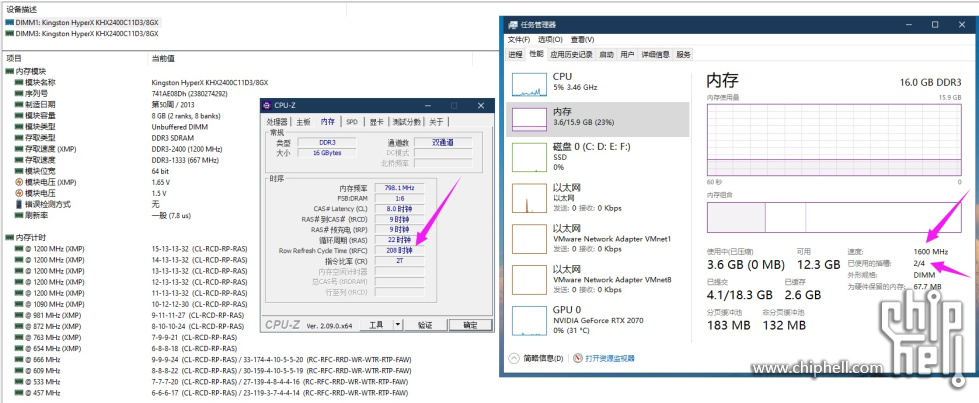Image resolution: width=979 pixels, height=403 pixels.
Task: Select the CPU 5% 3.46 GHz performance item
Action: point(598,82)
